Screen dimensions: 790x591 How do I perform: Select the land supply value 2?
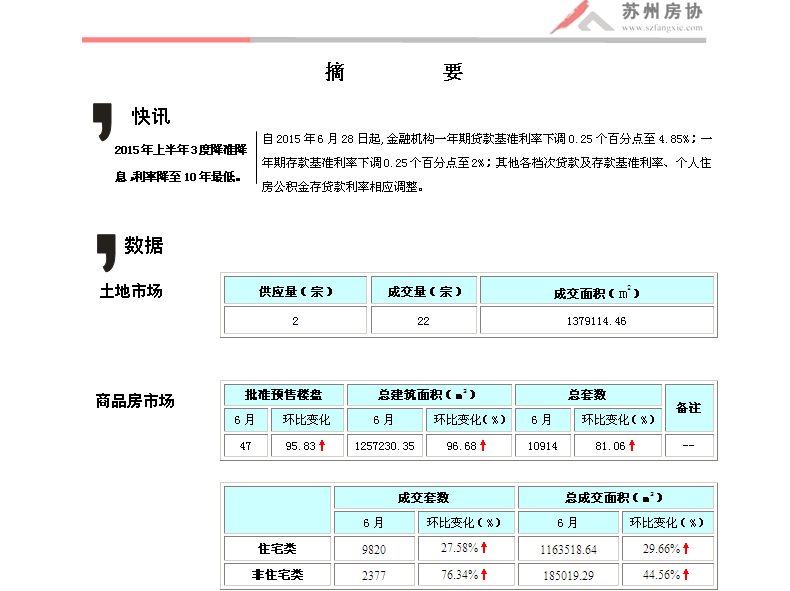click(295, 321)
